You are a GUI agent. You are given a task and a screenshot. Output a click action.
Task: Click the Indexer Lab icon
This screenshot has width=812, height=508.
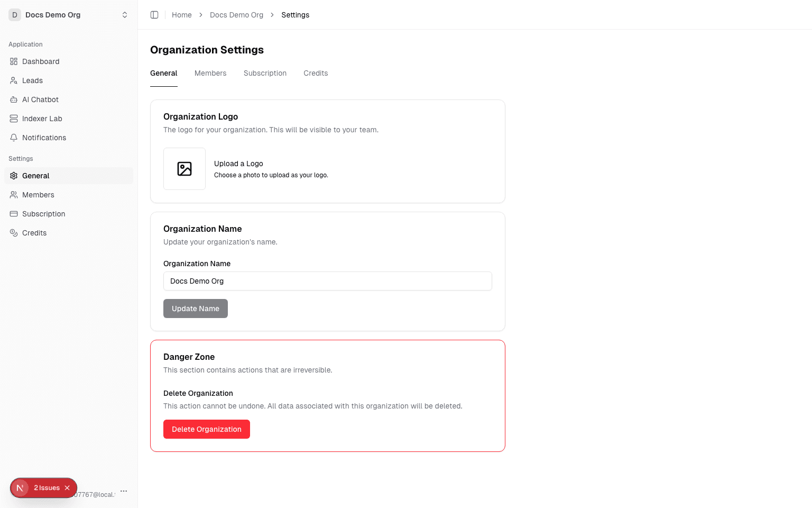14,119
